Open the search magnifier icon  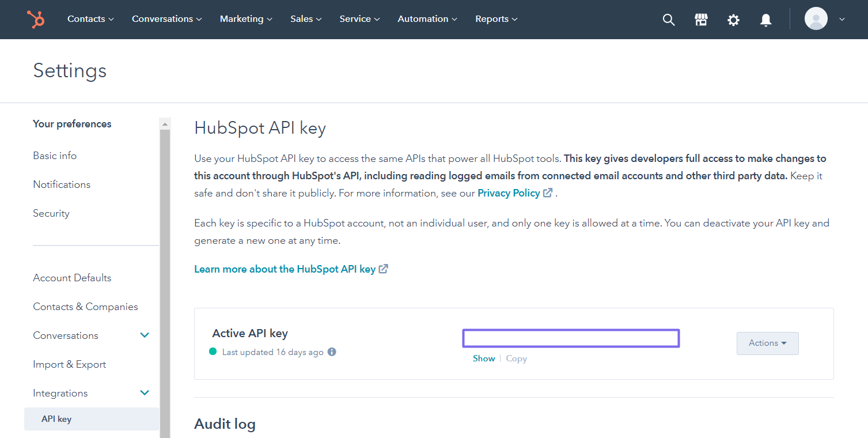pyautogui.click(x=668, y=20)
